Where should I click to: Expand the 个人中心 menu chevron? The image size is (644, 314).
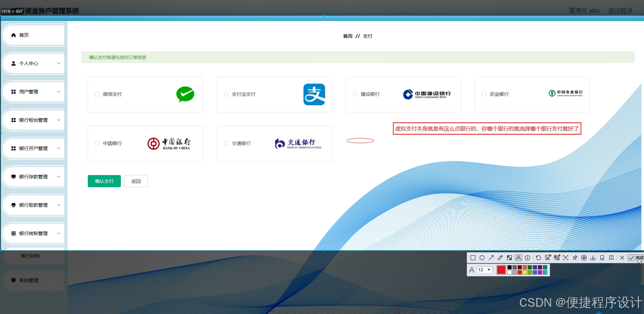[59, 63]
